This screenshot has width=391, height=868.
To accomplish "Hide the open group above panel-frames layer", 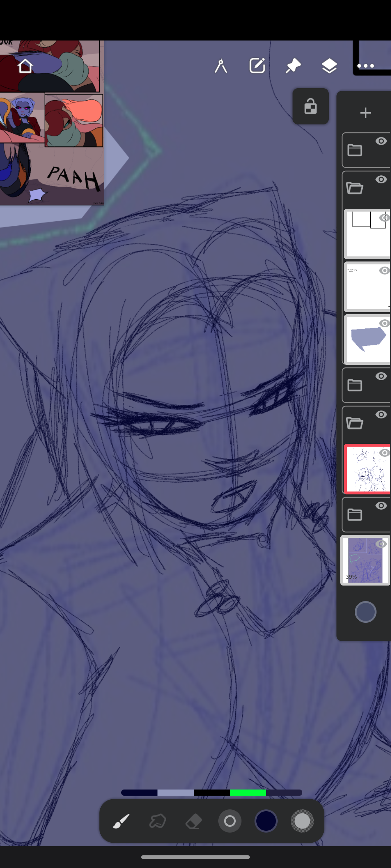I will (x=381, y=180).
